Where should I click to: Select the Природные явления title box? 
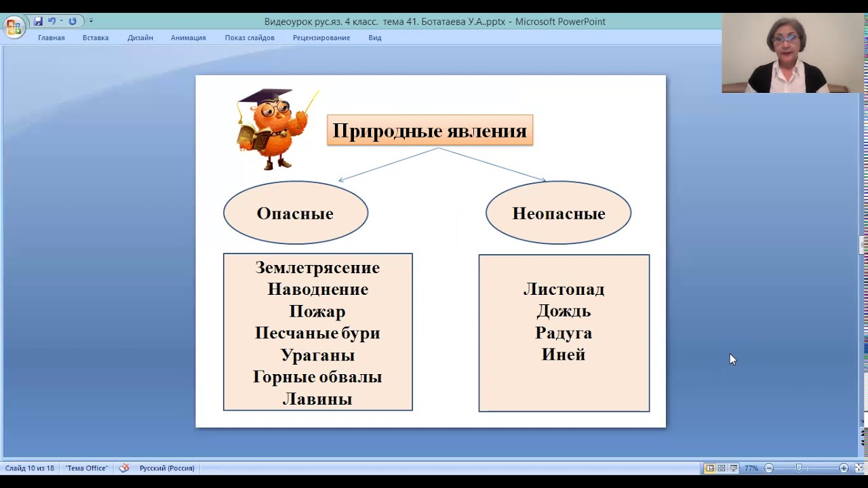tap(430, 130)
